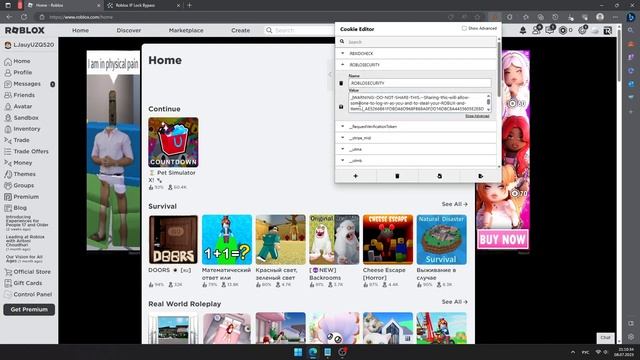
Task: Expand the RBXIDCHECK cookie
Action: tap(416, 53)
